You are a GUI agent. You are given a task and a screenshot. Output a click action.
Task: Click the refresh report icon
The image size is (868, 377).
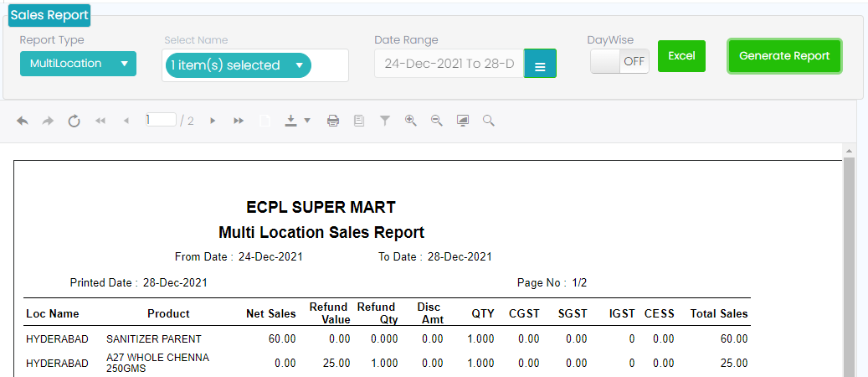(x=74, y=121)
